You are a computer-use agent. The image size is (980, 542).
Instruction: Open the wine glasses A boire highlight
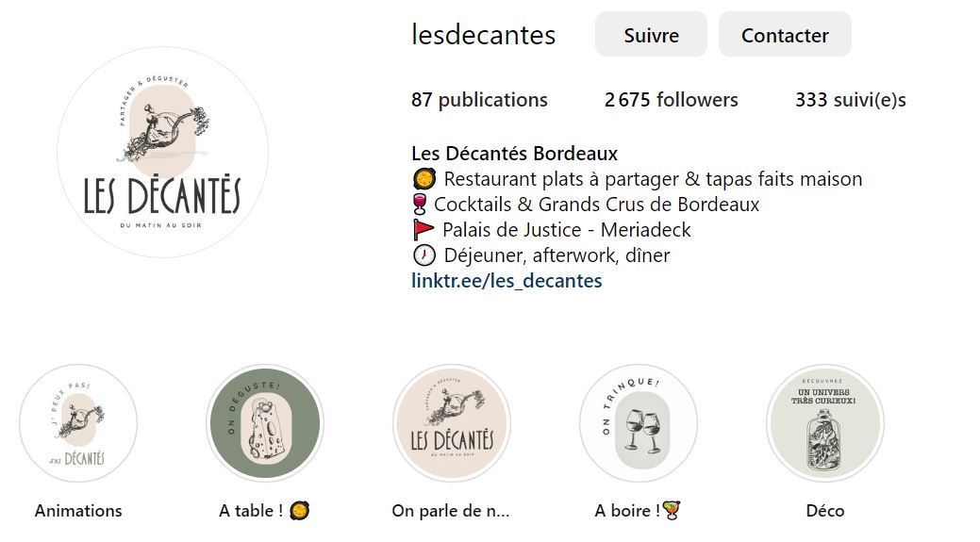(x=639, y=423)
